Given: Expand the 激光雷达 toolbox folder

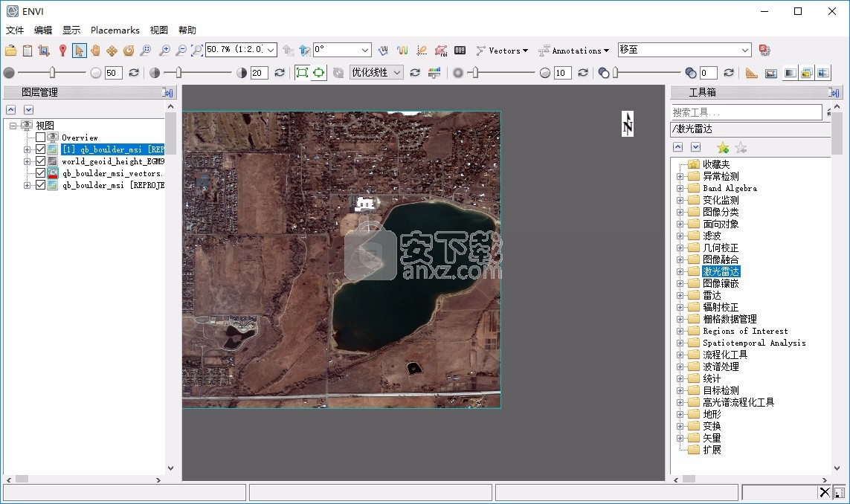Looking at the screenshot, I should pyautogui.click(x=680, y=271).
